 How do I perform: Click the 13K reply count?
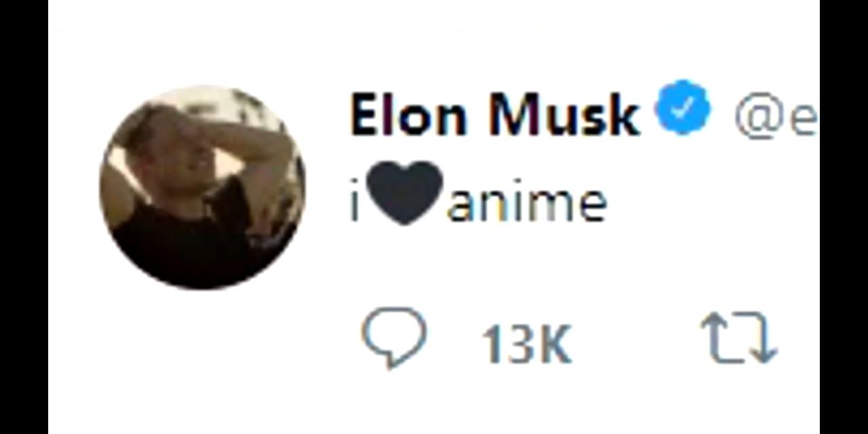(527, 343)
